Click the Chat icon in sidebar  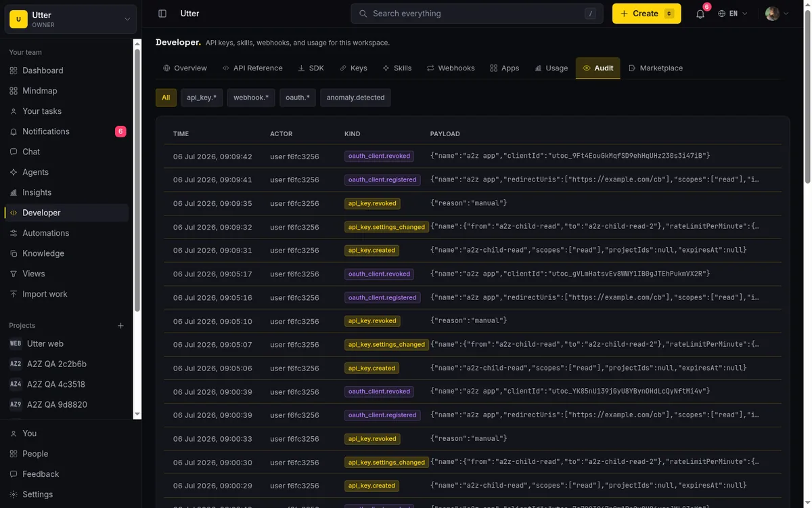point(14,152)
